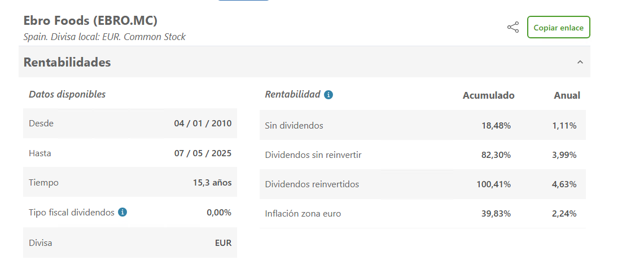Click the Tiempo 15,3 años value
Image resolution: width=644 pixels, height=260 pixels.
[x=212, y=183]
